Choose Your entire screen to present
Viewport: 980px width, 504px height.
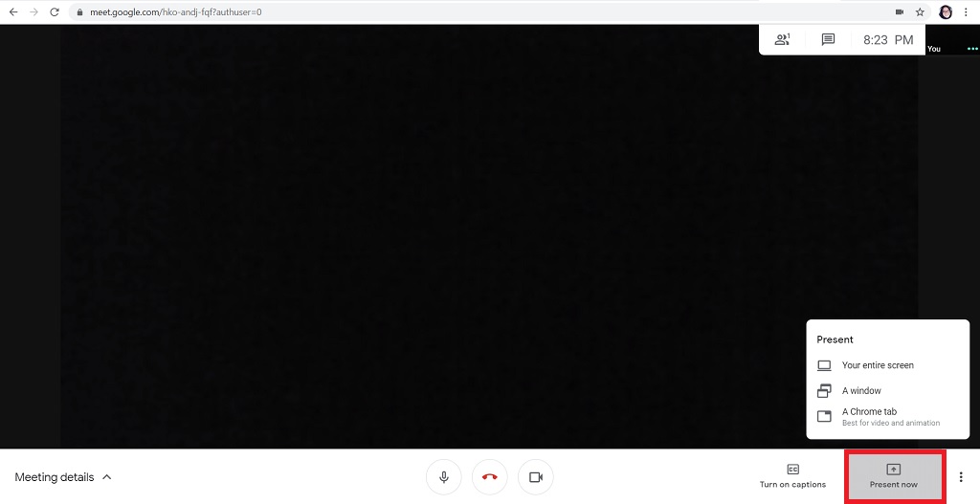pyautogui.click(x=877, y=365)
